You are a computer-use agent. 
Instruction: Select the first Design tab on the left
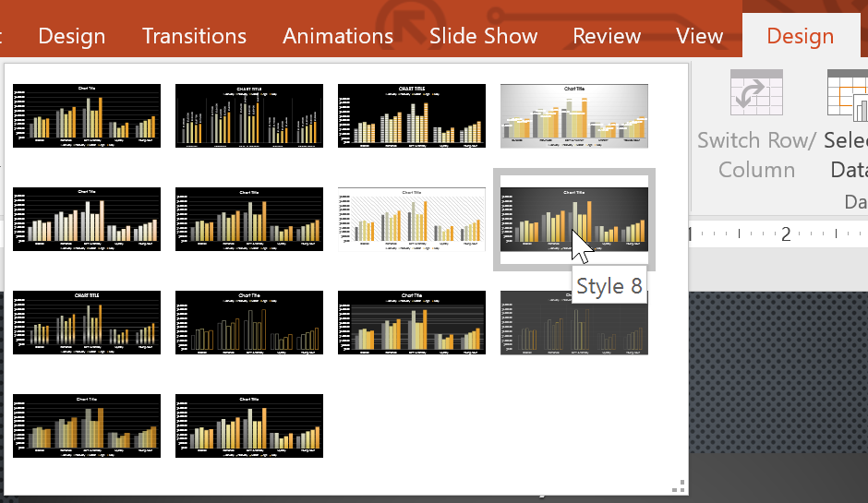click(71, 36)
